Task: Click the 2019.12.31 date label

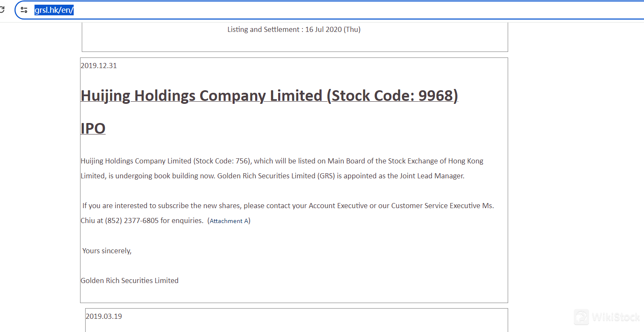Action: click(x=98, y=66)
